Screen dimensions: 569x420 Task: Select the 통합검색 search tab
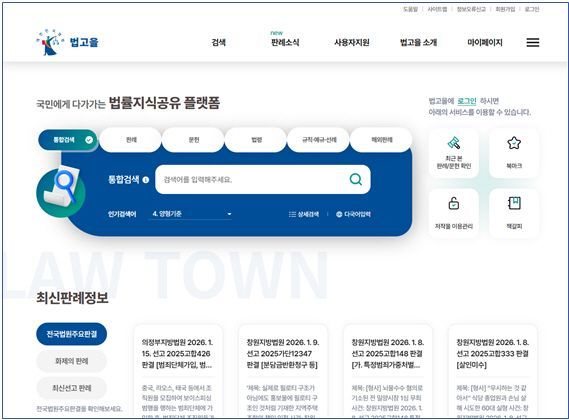[68, 140]
